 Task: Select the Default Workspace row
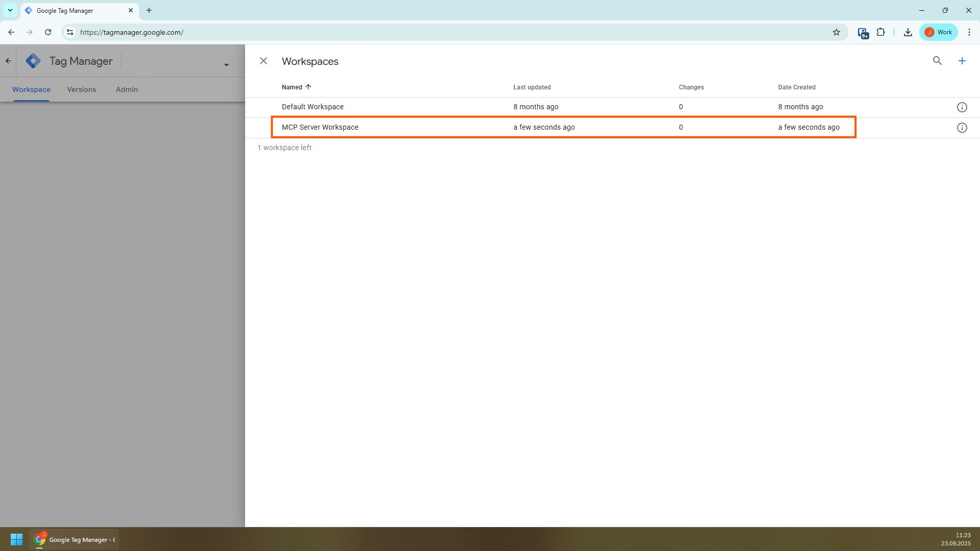pos(313,107)
